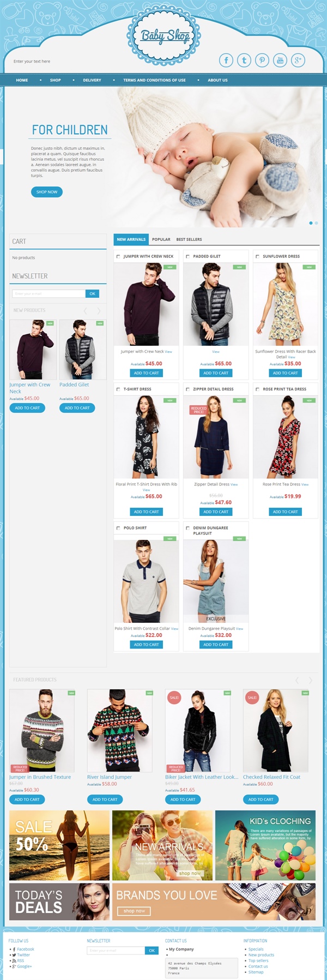Click the sidebar newsletter e-mail field
This screenshot has height=980, width=327.
[49, 293]
